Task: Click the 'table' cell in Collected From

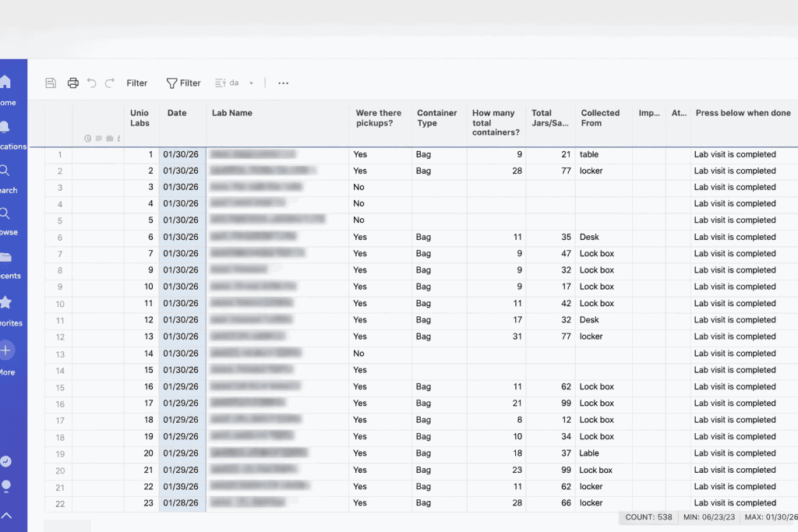Action: pos(604,155)
